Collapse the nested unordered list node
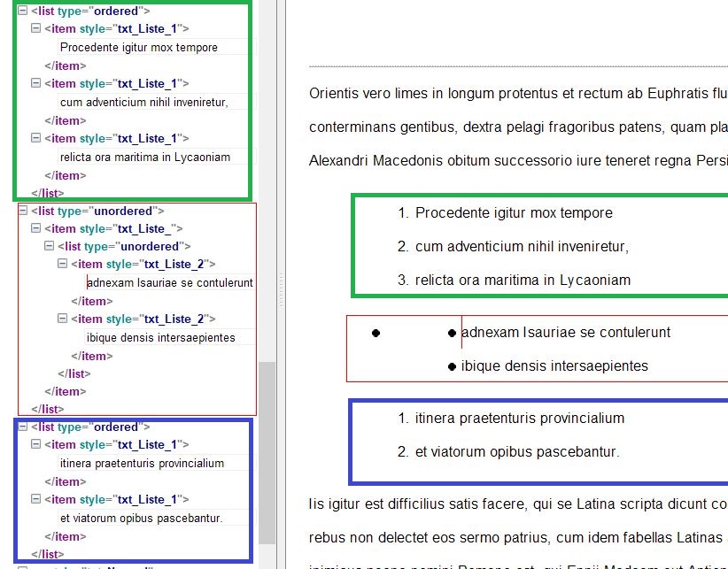This screenshot has width=728, height=569. 49,246
